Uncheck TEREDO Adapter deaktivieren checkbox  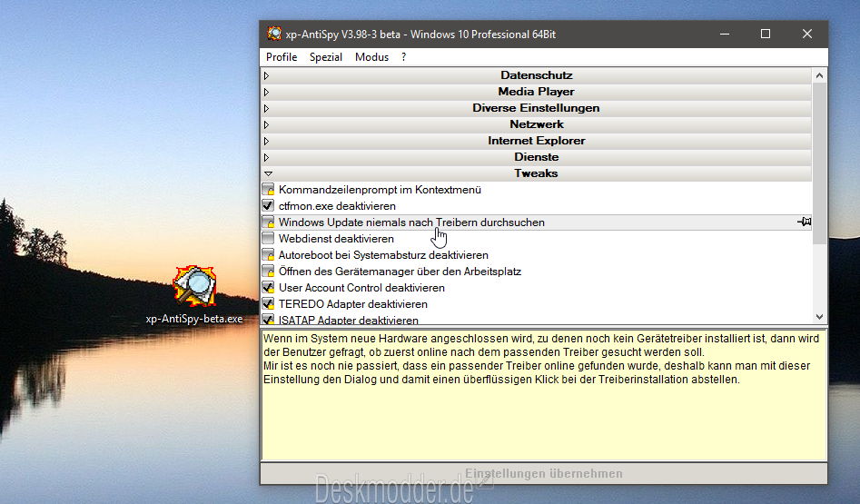coord(268,304)
